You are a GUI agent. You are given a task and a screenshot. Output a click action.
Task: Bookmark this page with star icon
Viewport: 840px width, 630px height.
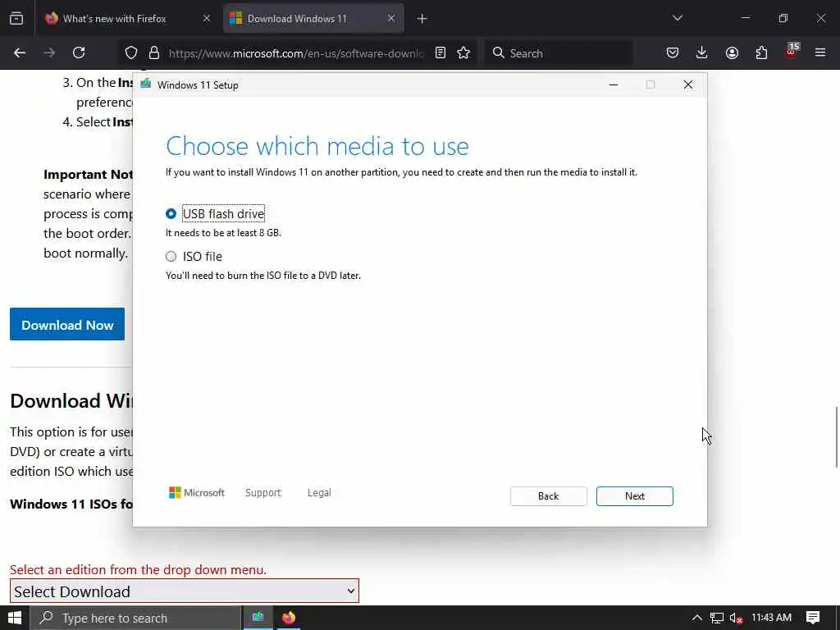click(x=463, y=52)
